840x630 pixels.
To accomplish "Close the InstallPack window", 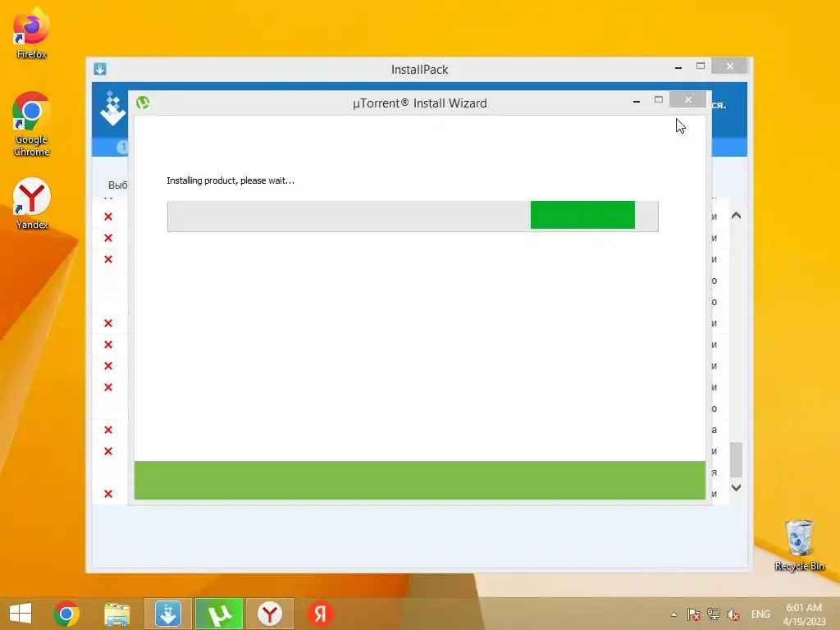I will click(729, 66).
